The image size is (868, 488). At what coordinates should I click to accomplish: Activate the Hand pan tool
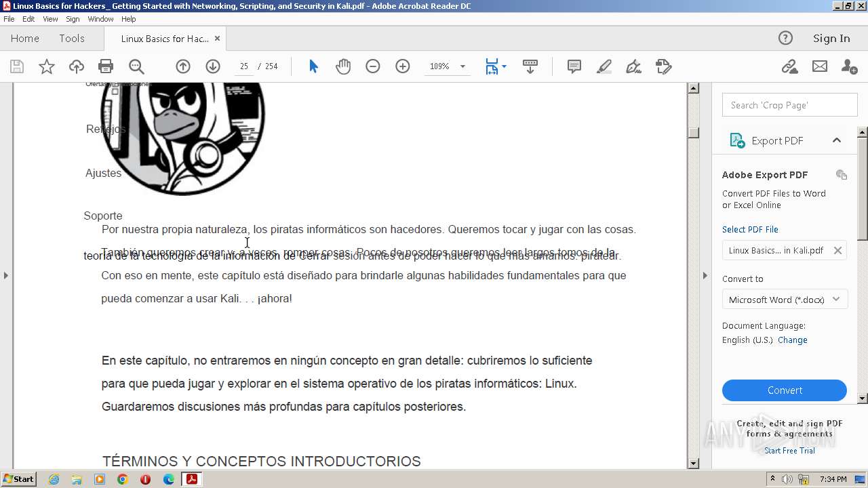pyautogui.click(x=343, y=66)
